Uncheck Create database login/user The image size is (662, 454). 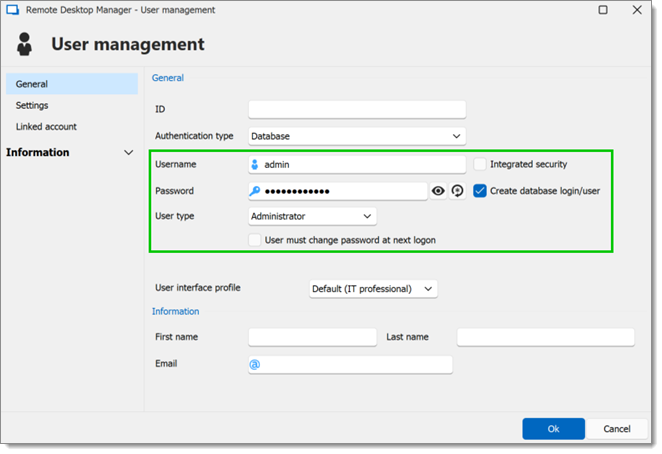click(480, 191)
